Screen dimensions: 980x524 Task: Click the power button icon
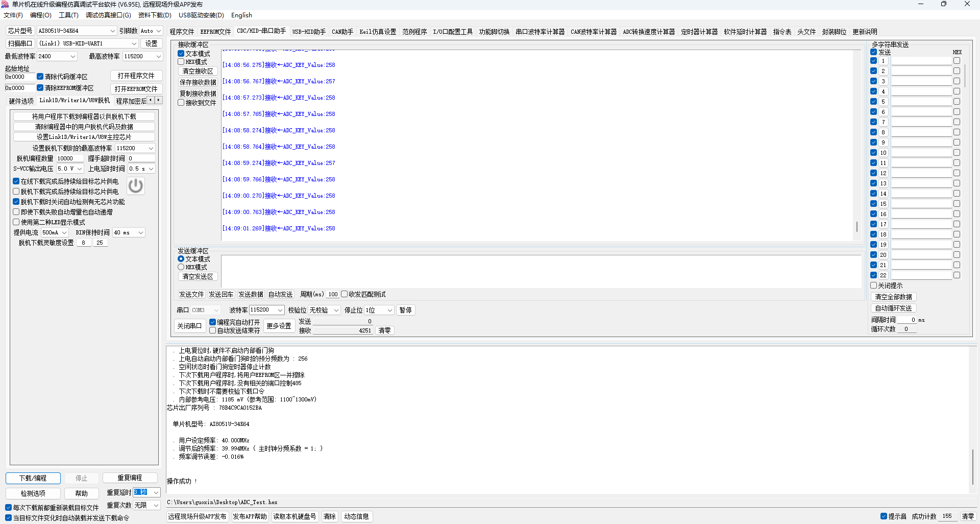click(x=136, y=186)
